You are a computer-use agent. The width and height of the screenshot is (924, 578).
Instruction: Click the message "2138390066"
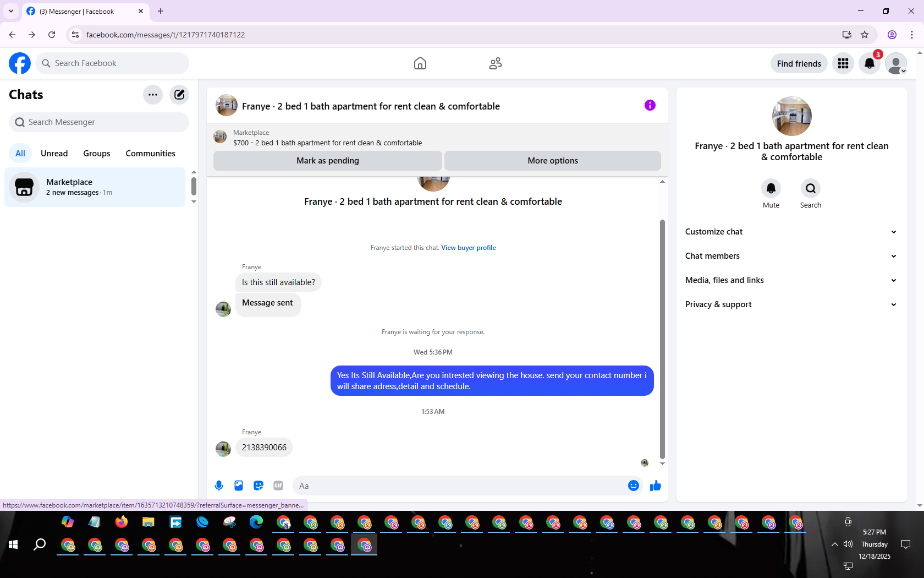point(264,448)
